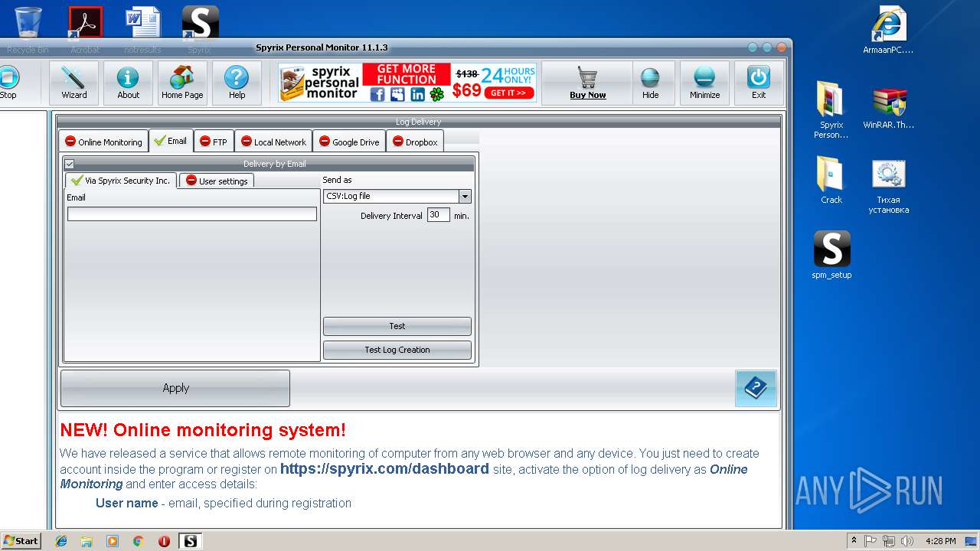This screenshot has width=980, height=551.
Task: Switch to User settings tab
Action: [217, 181]
